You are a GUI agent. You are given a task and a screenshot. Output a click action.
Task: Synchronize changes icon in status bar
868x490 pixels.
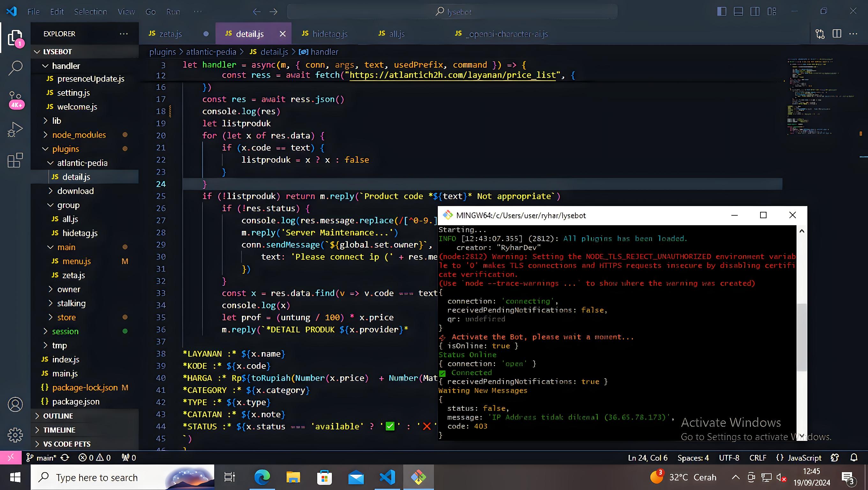(x=65, y=457)
